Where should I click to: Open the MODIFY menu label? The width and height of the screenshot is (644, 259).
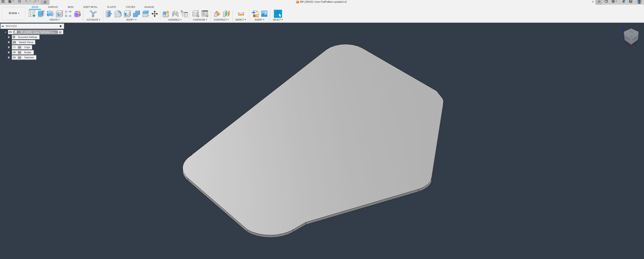(131, 20)
